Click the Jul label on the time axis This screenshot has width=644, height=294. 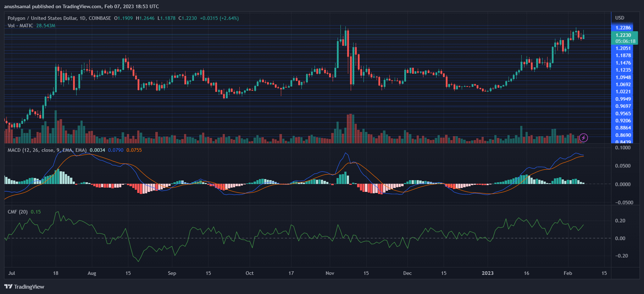[11, 273]
